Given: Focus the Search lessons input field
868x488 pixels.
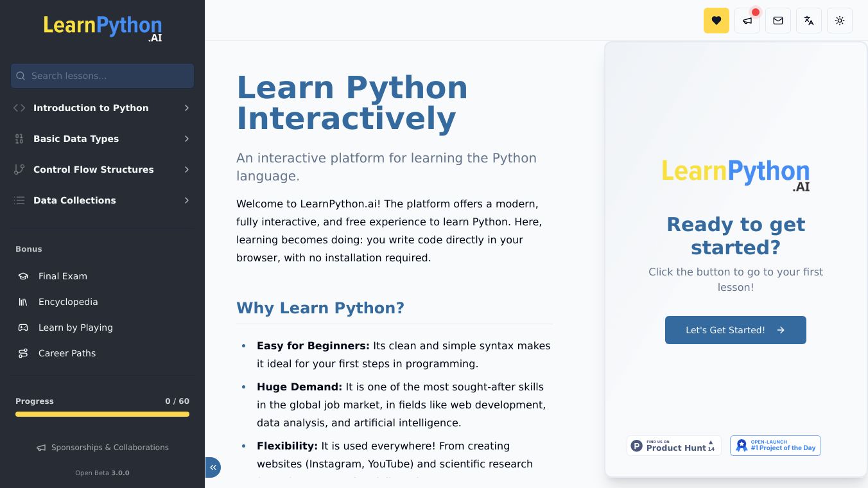Looking at the screenshot, I should [103, 76].
